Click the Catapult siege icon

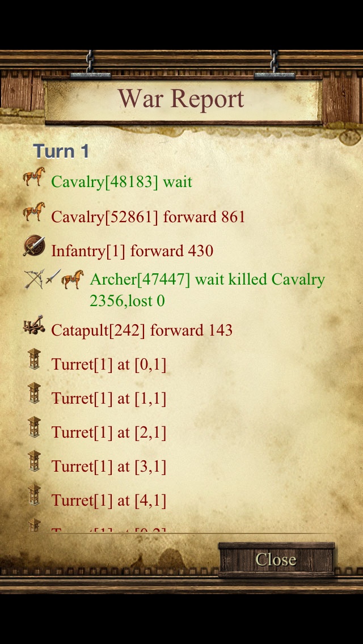click(34, 325)
